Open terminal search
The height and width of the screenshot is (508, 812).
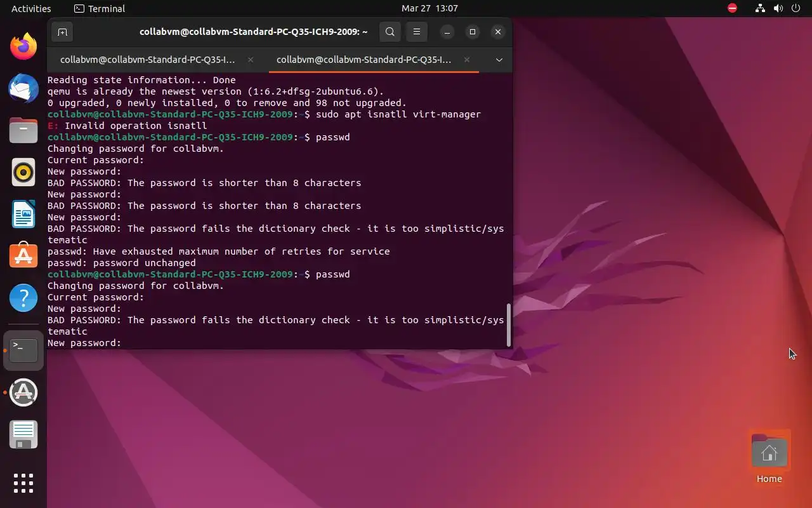point(390,32)
